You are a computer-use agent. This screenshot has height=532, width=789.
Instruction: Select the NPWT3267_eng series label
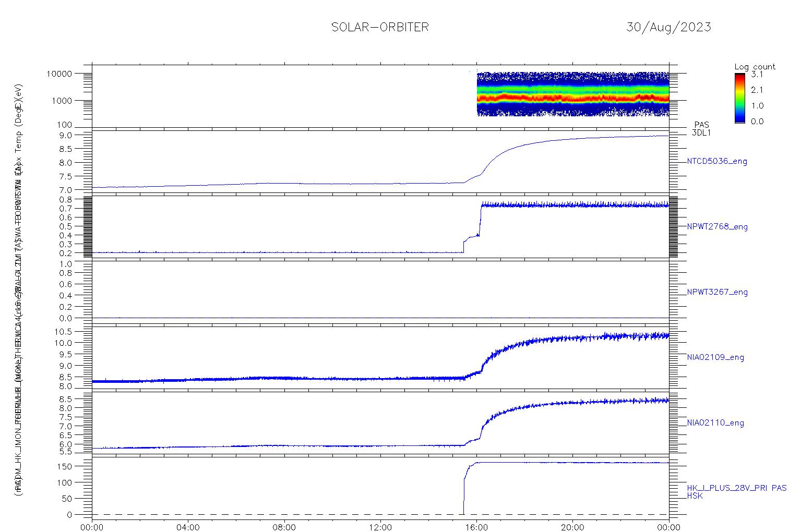pyautogui.click(x=718, y=292)
